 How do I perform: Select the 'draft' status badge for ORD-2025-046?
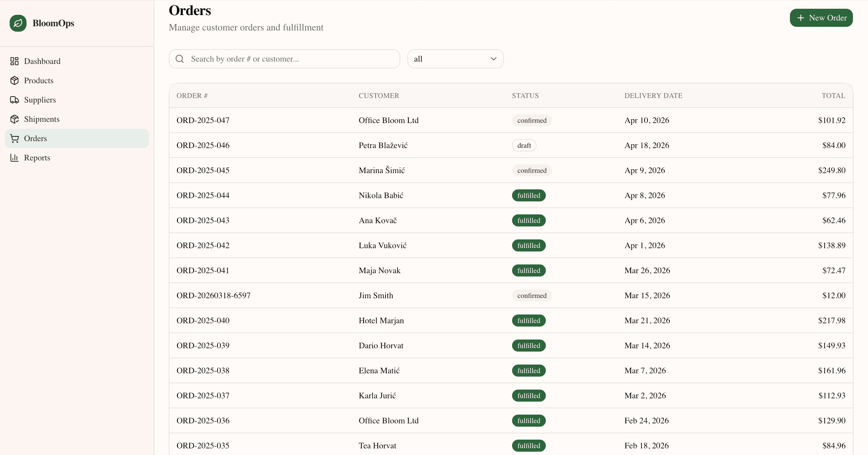tap(524, 145)
